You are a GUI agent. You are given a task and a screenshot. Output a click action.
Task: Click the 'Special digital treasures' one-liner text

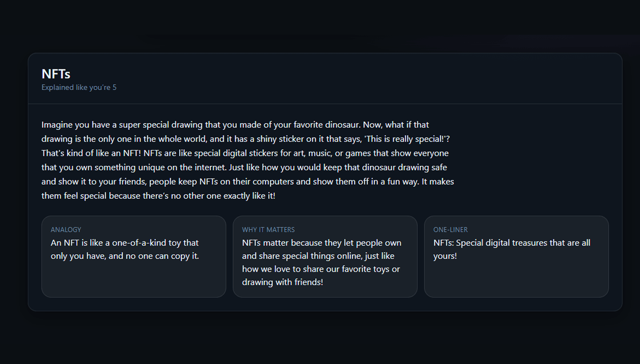tap(512, 243)
